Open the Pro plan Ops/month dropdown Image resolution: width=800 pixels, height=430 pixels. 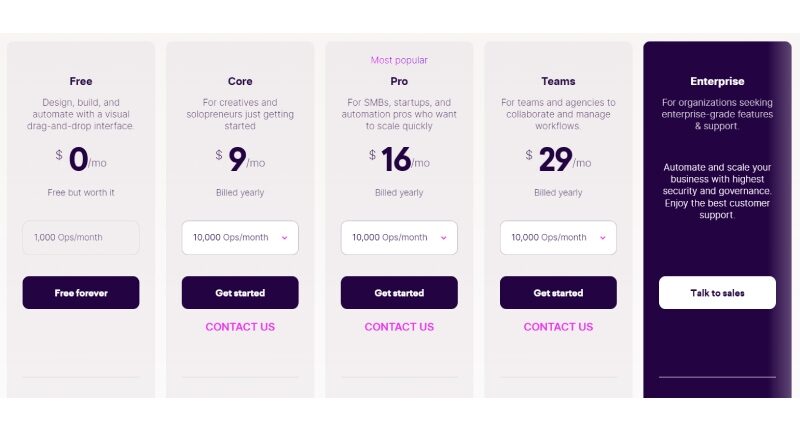click(x=399, y=238)
